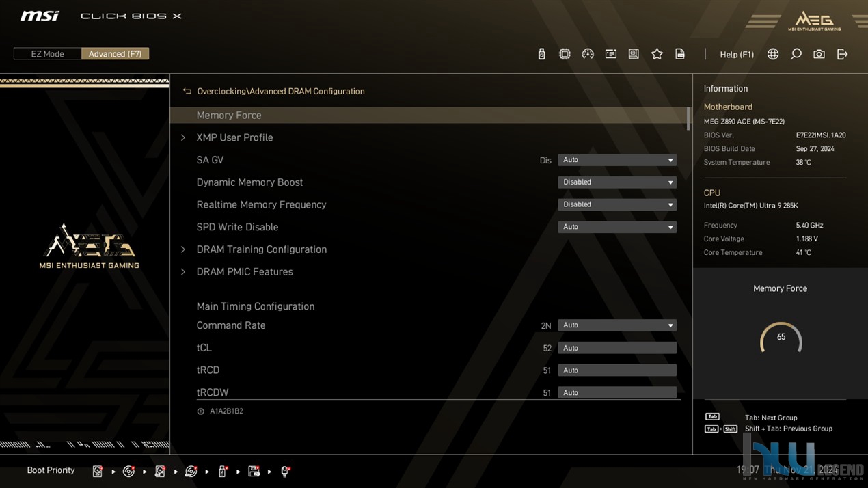Image resolution: width=868 pixels, height=488 pixels.
Task: Click the Command Rate label
Action: pos(231,325)
